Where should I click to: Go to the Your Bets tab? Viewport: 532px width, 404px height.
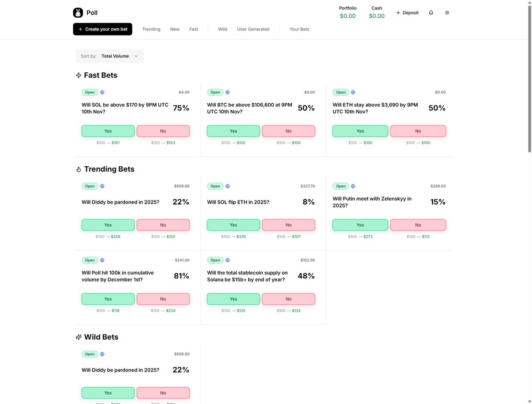(299, 29)
